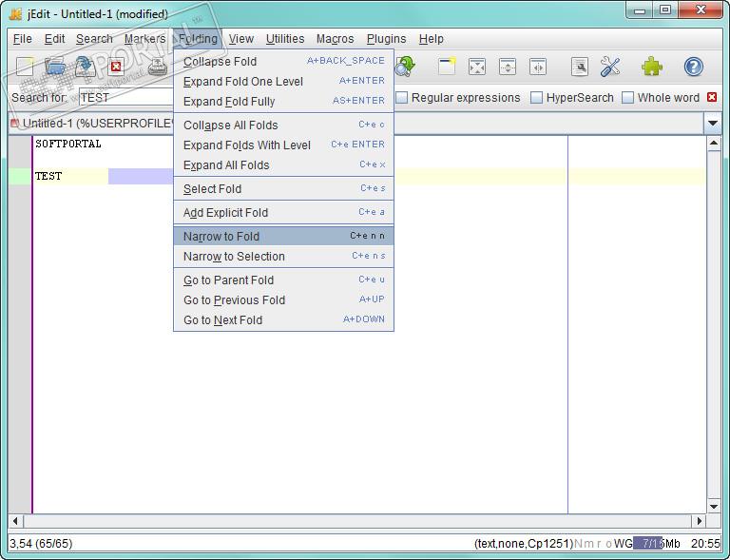Choose Expand Fold One Level

click(x=283, y=82)
